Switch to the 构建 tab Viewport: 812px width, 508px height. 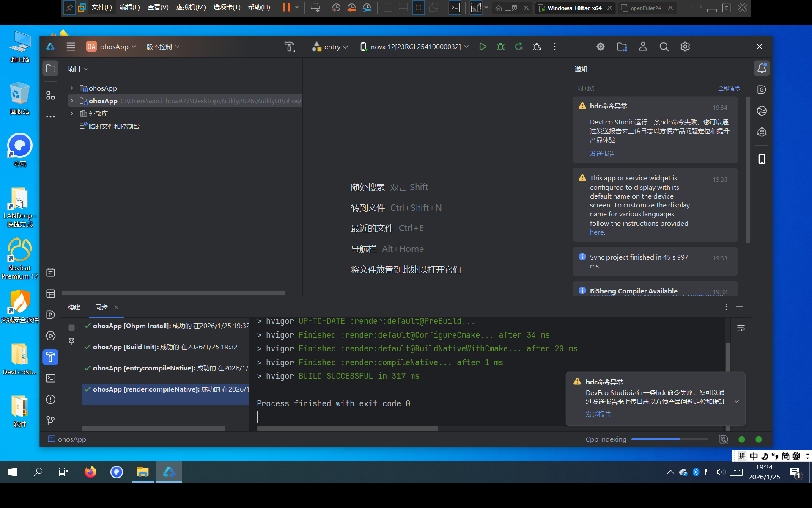74,307
